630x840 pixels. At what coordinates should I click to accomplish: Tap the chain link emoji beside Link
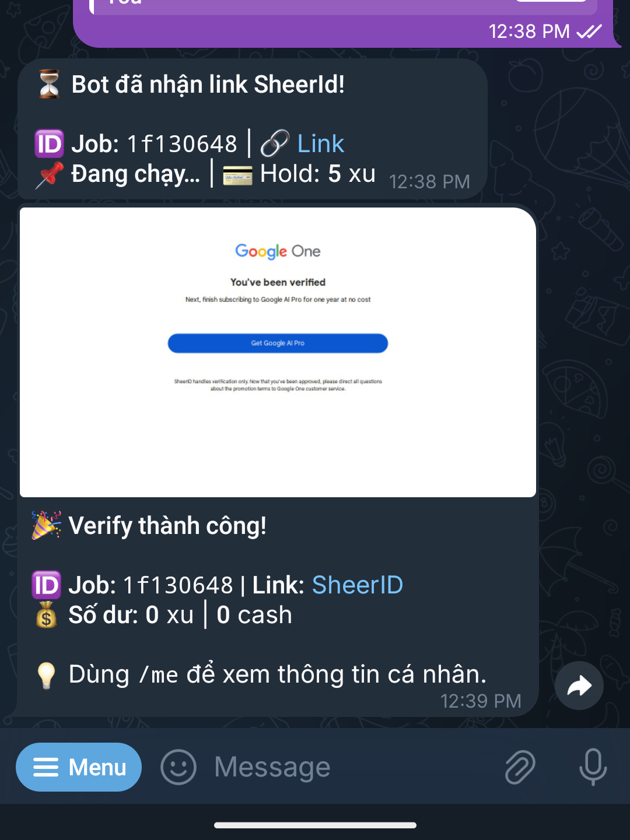point(275,144)
